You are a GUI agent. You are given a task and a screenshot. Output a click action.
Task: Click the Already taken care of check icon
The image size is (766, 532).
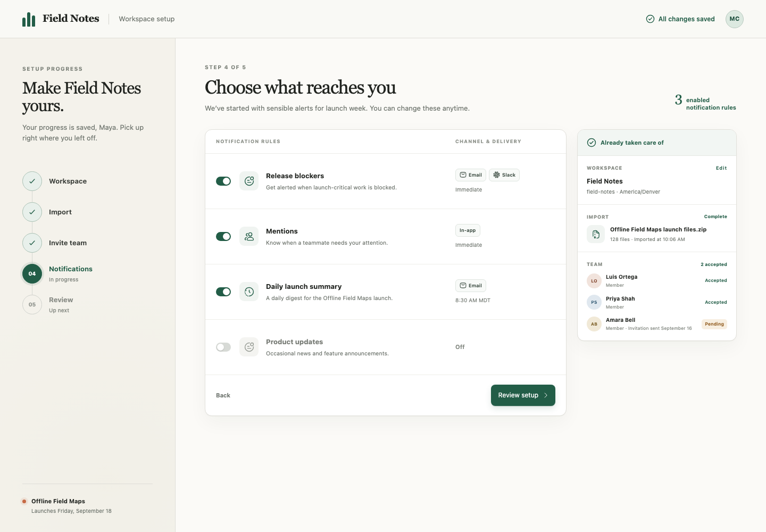pyautogui.click(x=591, y=143)
